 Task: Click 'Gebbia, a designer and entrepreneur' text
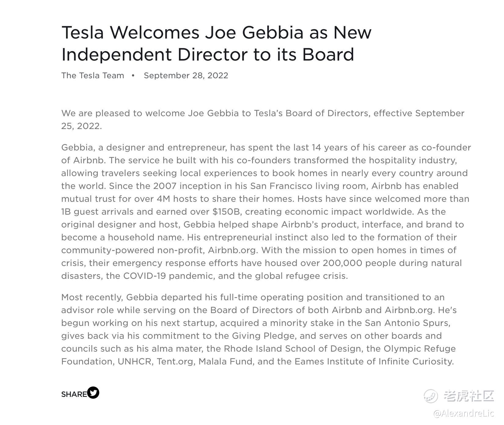[x=143, y=148]
